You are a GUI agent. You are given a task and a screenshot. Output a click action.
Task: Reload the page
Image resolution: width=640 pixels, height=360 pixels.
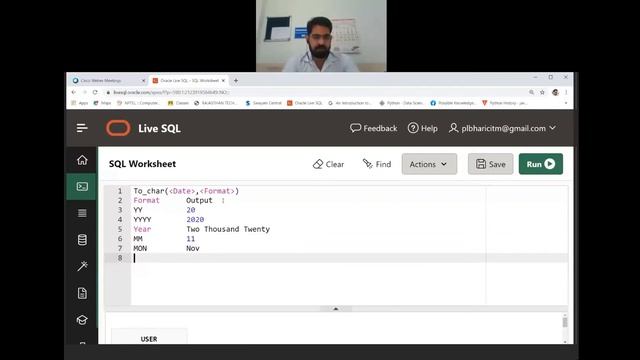coord(95,93)
